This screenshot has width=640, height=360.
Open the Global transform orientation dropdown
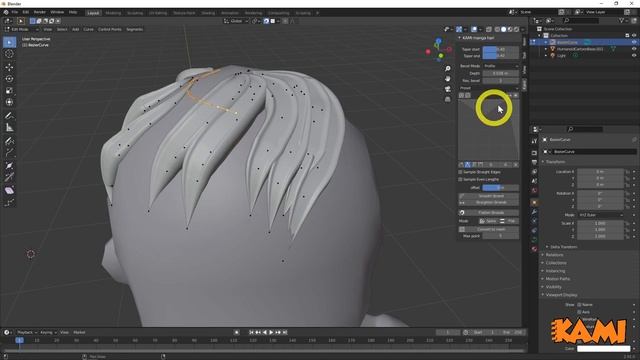[x=236, y=21]
